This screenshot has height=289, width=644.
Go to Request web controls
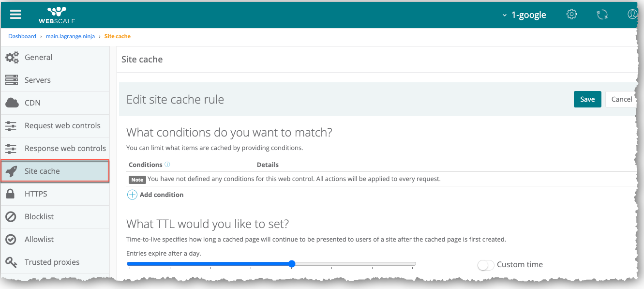coord(62,125)
